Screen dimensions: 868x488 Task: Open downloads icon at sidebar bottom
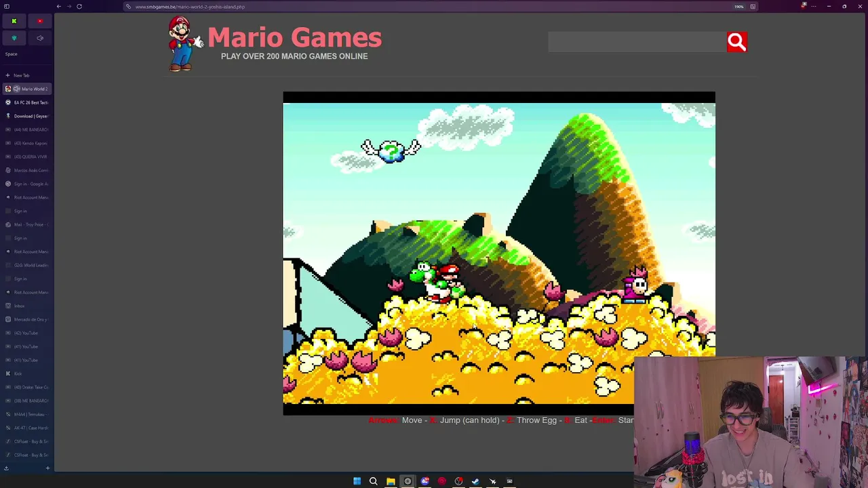6,468
